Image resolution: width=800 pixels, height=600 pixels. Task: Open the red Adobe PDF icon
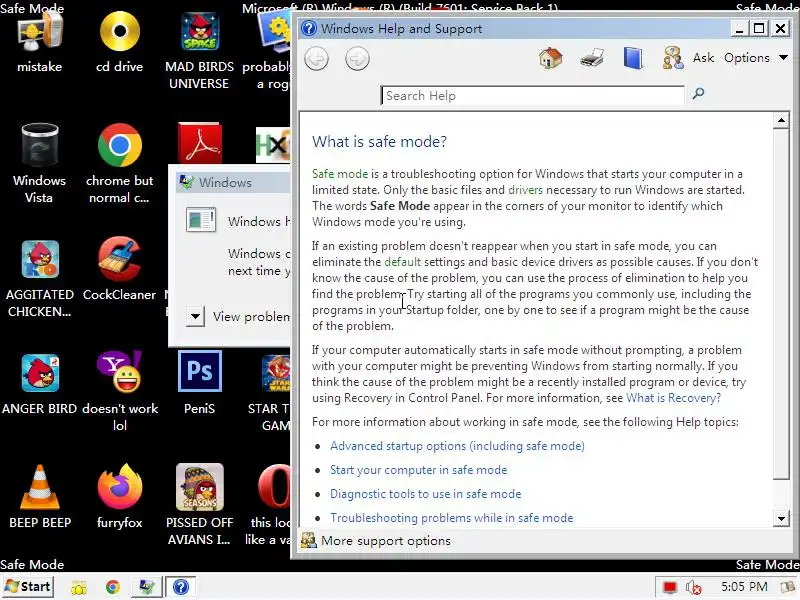[x=199, y=143]
